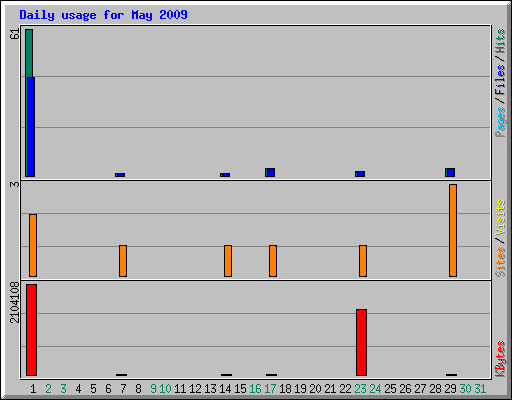This screenshot has height=400, width=512.
Task: Click the tiny KBytes mark for day 29
Action: pos(452,375)
